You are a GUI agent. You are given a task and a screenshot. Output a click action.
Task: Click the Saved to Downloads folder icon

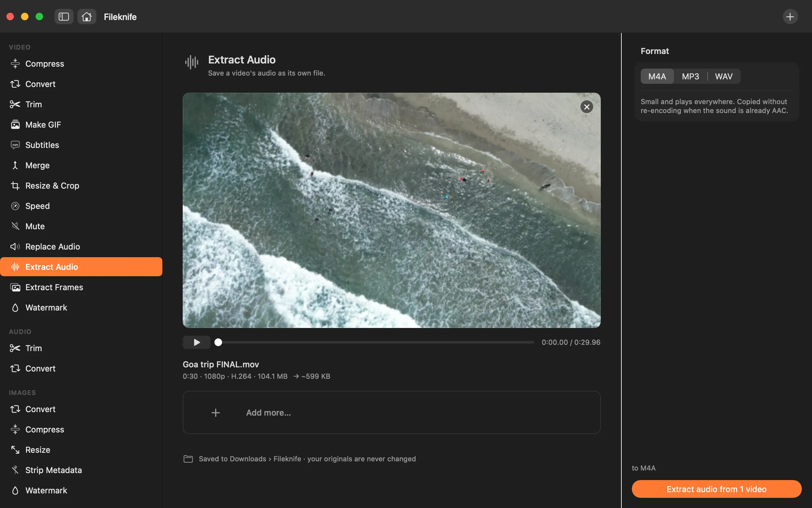[x=188, y=458]
